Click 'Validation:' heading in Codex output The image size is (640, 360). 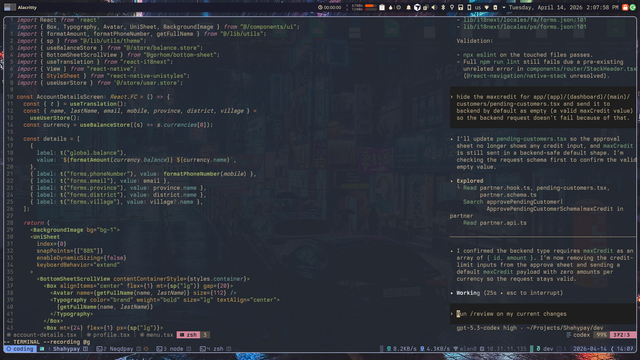pyautogui.click(x=475, y=41)
